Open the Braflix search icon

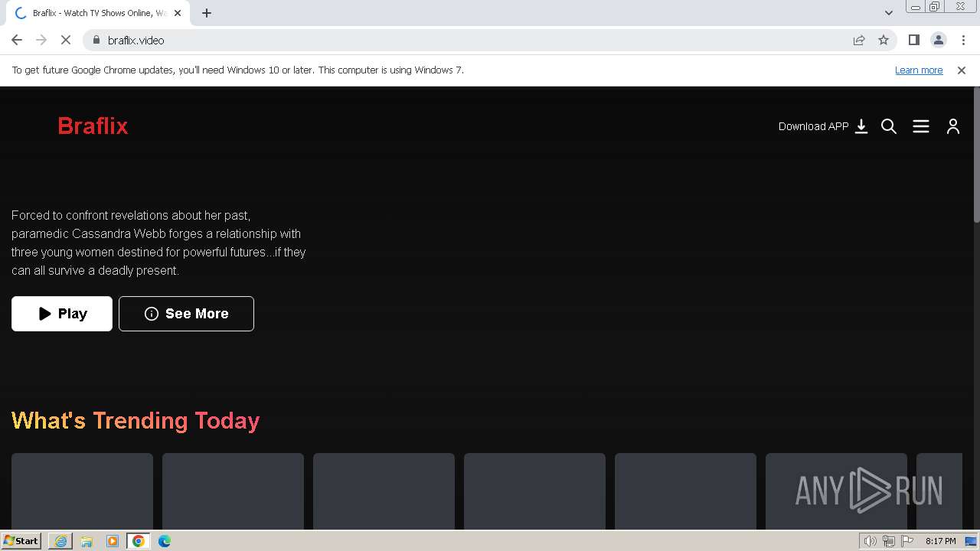(x=889, y=126)
